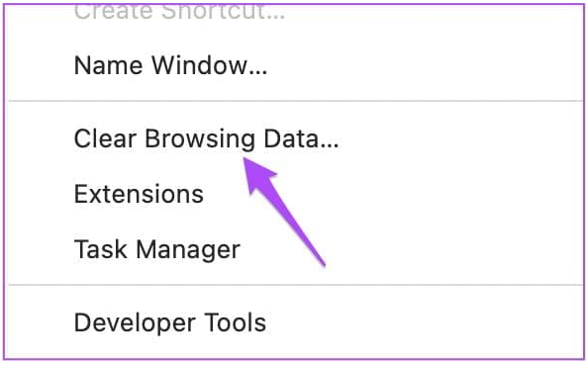This screenshot has height=366, width=588.
Task: Click the word Browsing in the menu
Action: [200, 140]
